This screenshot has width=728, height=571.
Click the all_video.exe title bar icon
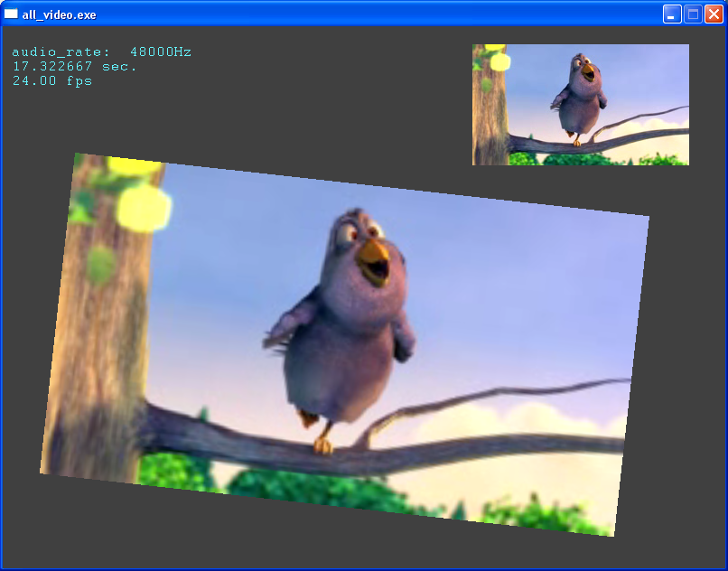pos(11,14)
